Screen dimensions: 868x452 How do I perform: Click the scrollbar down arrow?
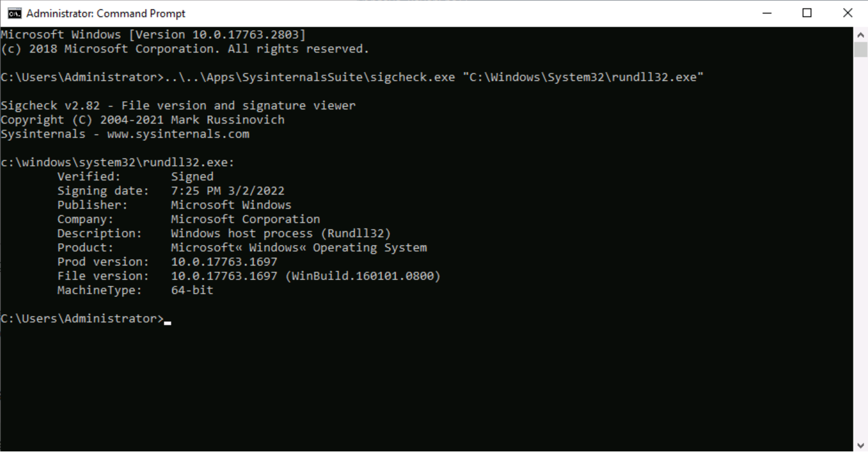point(861,445)
